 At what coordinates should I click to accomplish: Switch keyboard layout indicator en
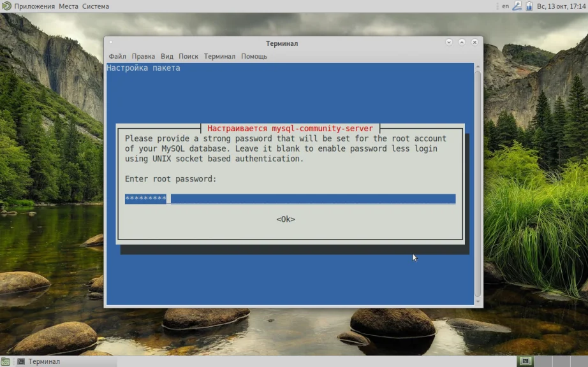[x=506, y=6]
